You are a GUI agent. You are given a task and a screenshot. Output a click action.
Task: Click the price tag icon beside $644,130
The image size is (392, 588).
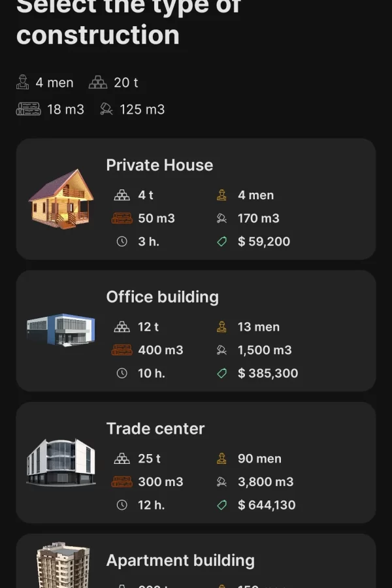click(x=222, y=505)
